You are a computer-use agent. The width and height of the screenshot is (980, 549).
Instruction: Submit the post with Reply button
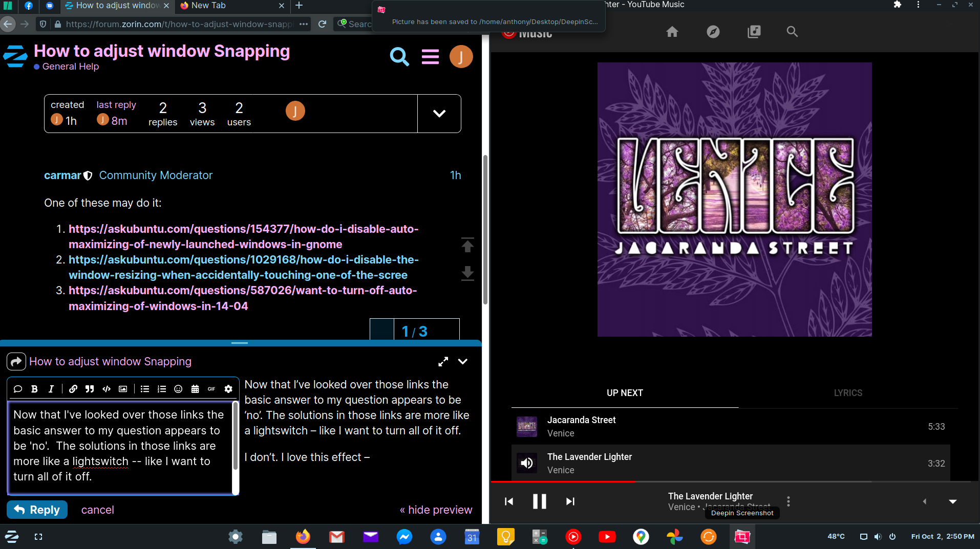[x=37, y=510]
